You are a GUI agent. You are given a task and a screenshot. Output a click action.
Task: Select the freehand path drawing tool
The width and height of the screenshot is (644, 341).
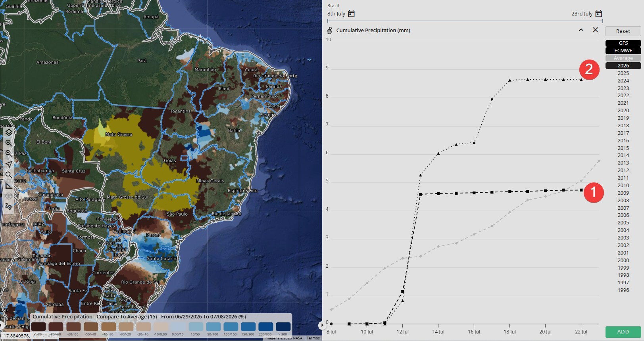(9, 207)
